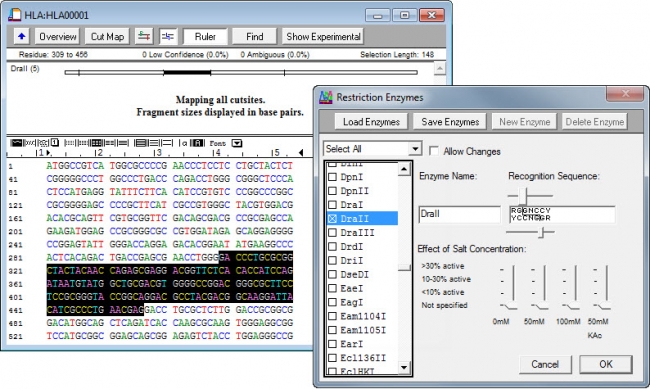This screenshot has height=389, width=650.
Task: Click the red-green arrows icon after Cut Map
Action: click(x=144, y=36)
